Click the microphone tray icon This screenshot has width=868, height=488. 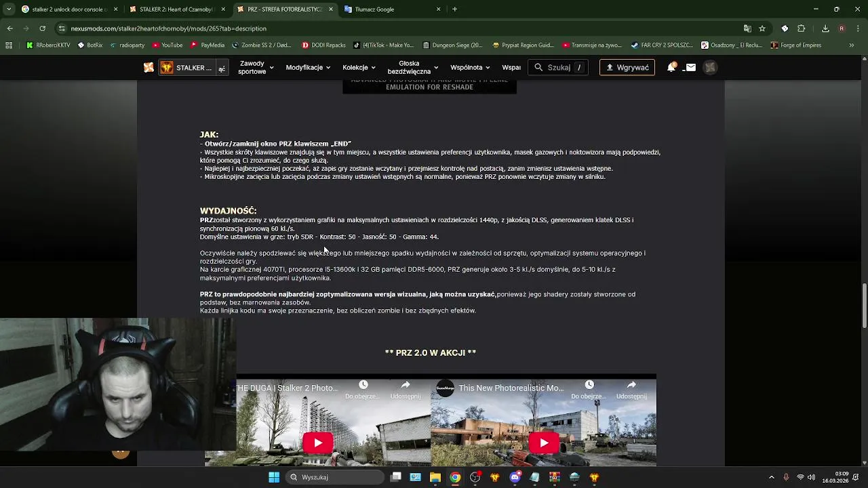pos(786,477)
